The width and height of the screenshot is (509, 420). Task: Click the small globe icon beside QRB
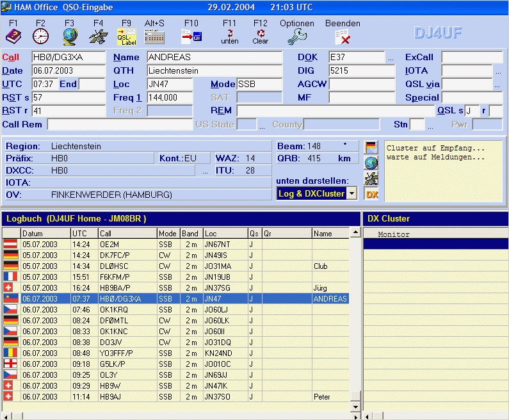click(x=371, y=163)
